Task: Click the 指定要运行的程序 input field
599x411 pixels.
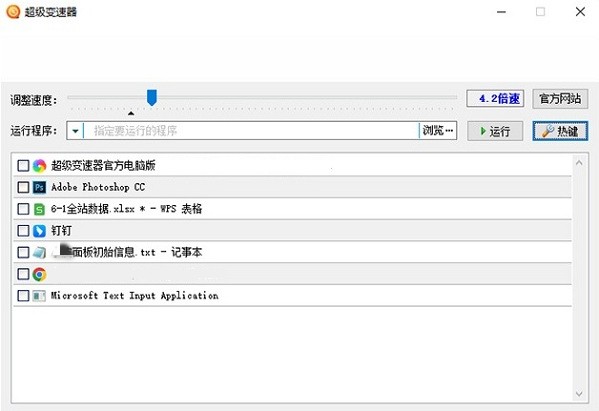Action: 251,131
